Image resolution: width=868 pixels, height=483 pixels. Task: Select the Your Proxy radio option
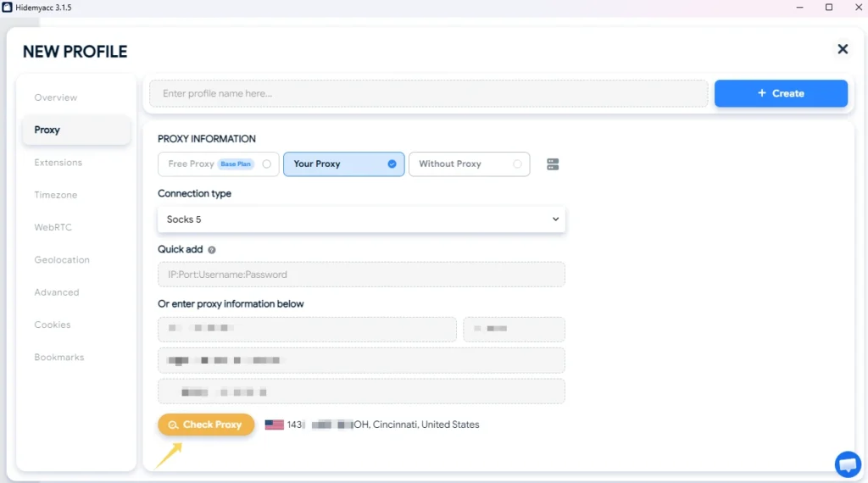pyautogui.click(x=344, y=164)
